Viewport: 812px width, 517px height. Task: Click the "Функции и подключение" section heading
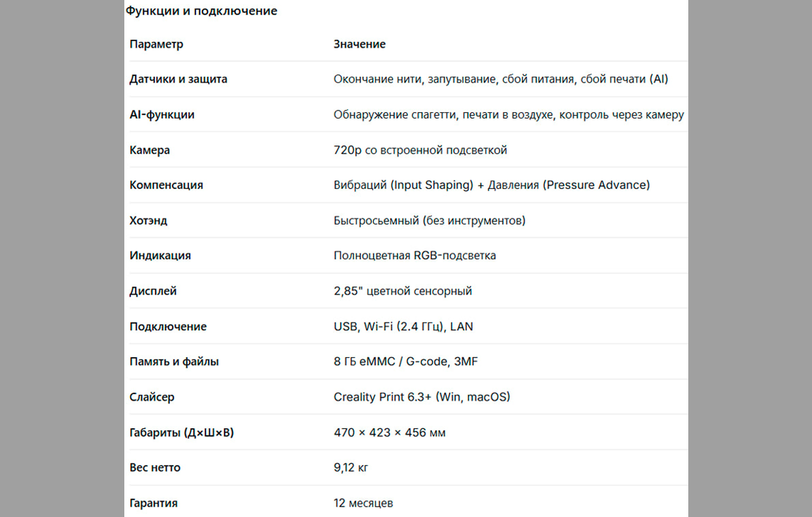202,11
